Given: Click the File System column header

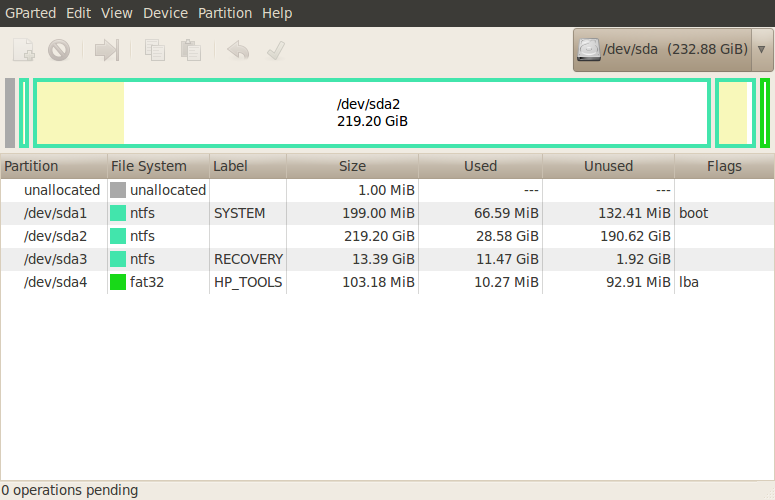Looking at the screenshot, I should [x=149, y=166].
